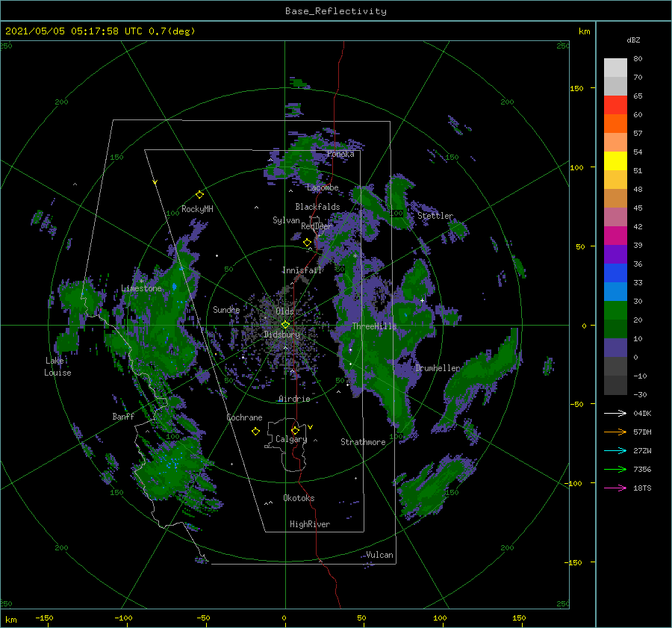Screen dimensions: 672x628
Task: Click the green 7356 arrow in legend
Action: (x=615, y=470)
